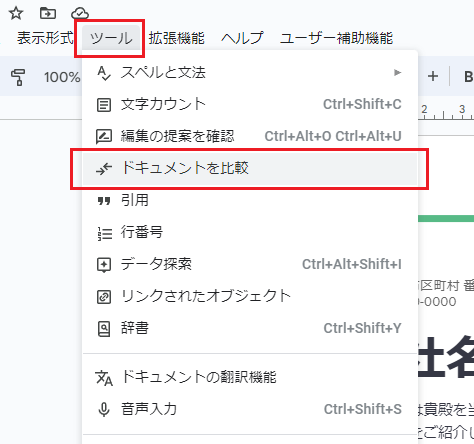This screenshot has width=474, height=444.
Task: Toggle bold with the B icon
Action: click(x=468, y=77)
